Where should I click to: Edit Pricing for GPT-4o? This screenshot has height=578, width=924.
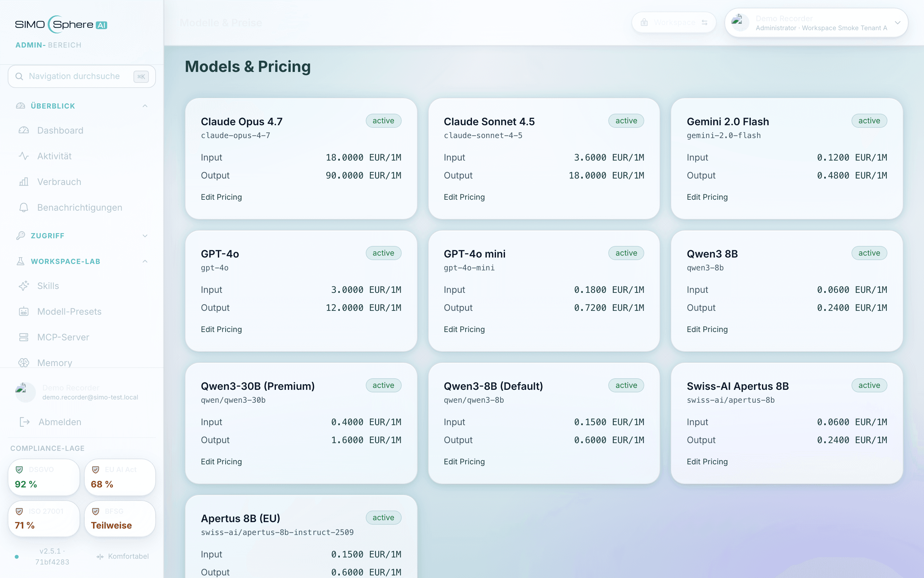click(x=221, y=329)
